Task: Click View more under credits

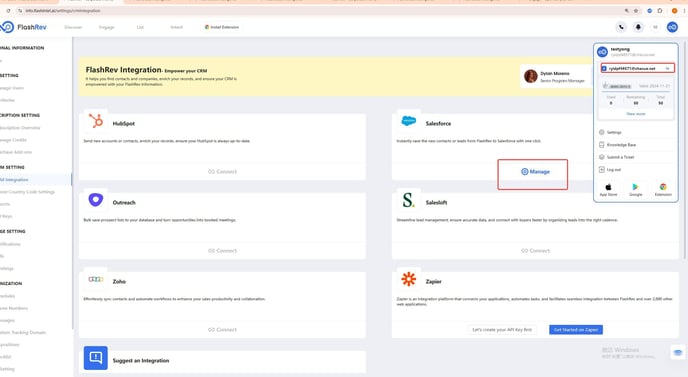Action: 635,114
